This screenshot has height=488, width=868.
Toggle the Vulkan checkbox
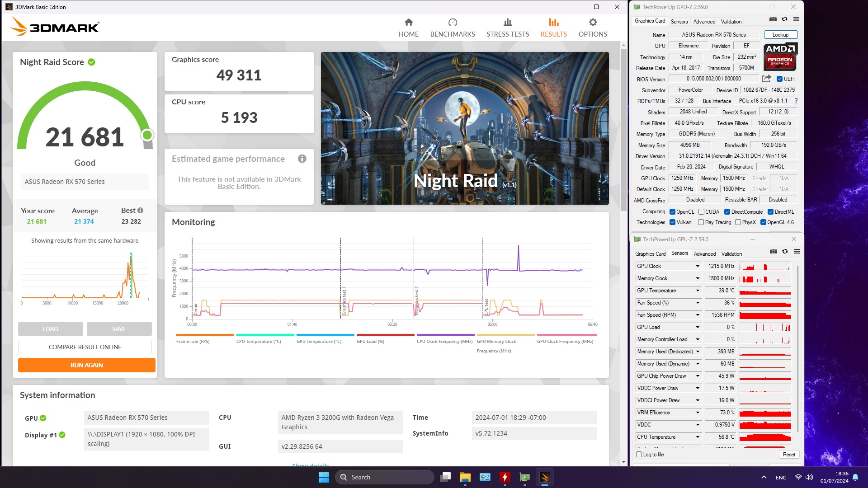pos(672,222)
